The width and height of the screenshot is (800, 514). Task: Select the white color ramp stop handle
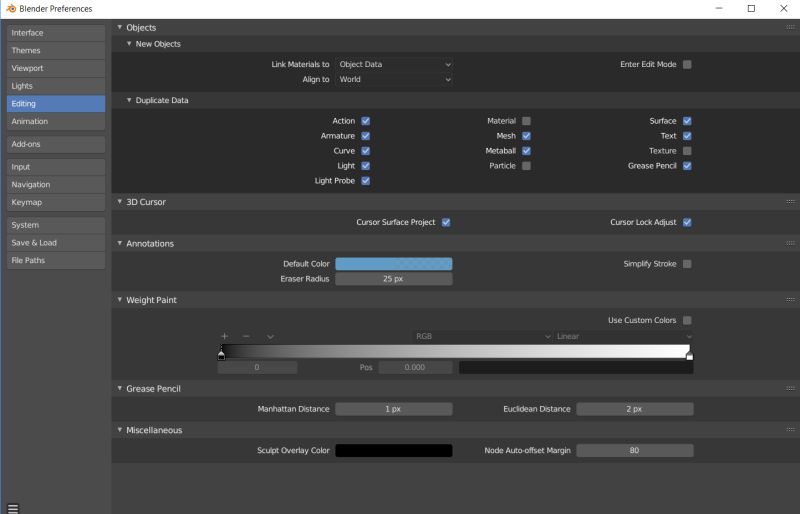[x=690, y=354]
